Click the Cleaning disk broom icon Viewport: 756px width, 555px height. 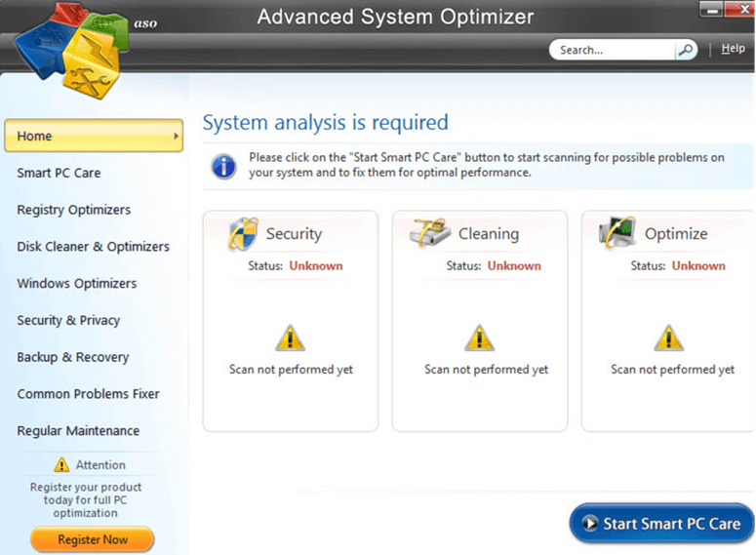(x=429, y=232)
